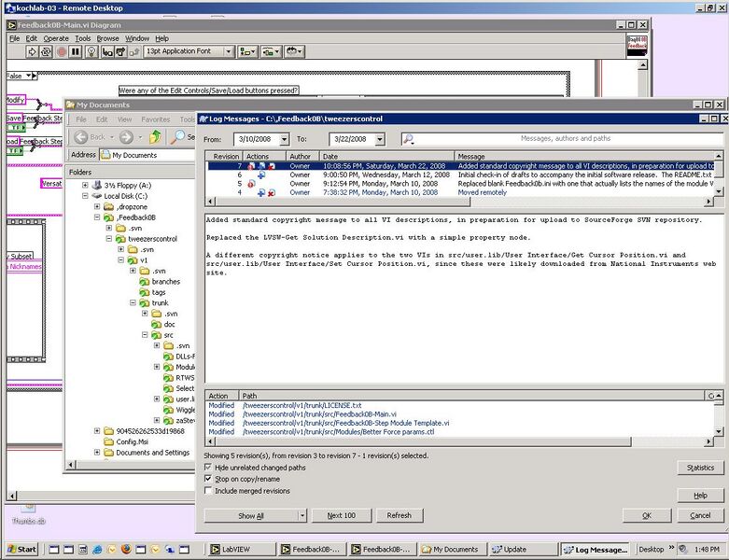
Task: Click the Show All button
Action: (250, 515)
